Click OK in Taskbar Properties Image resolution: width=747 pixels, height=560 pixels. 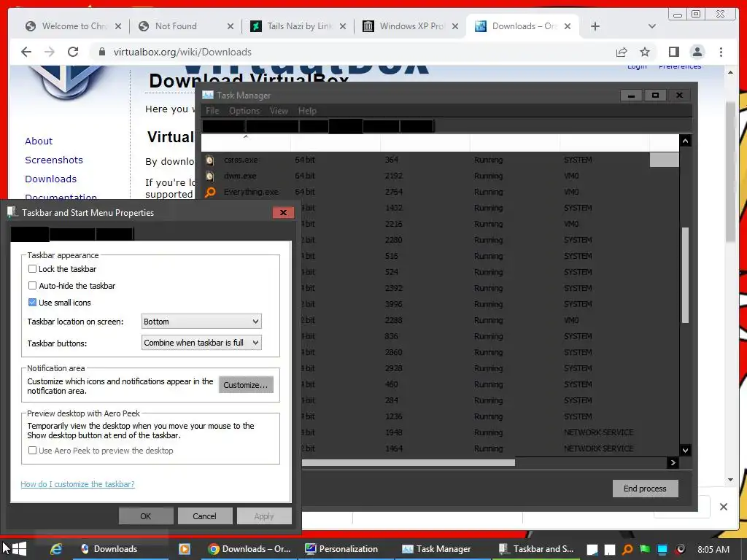146,516
